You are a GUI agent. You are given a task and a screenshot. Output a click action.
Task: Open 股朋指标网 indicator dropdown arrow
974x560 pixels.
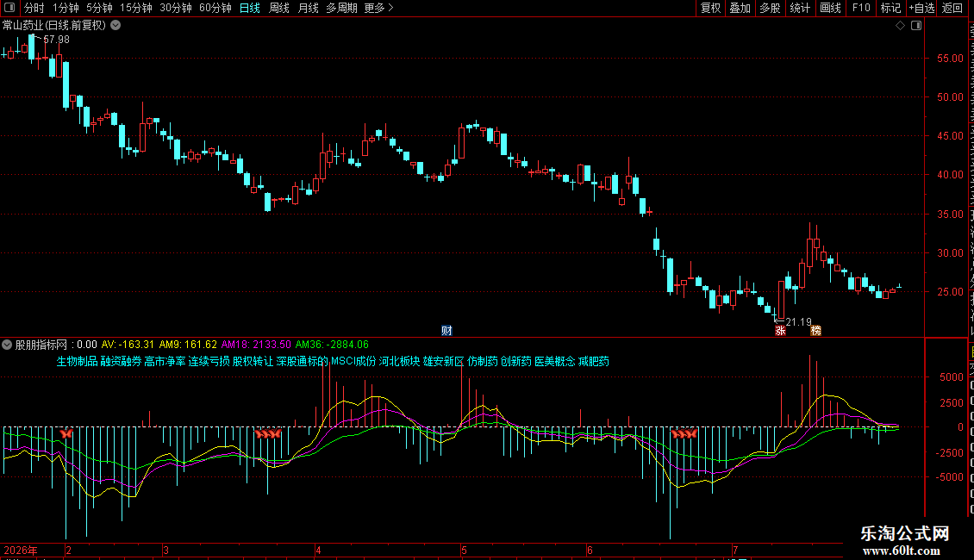[x=7, y=345]
